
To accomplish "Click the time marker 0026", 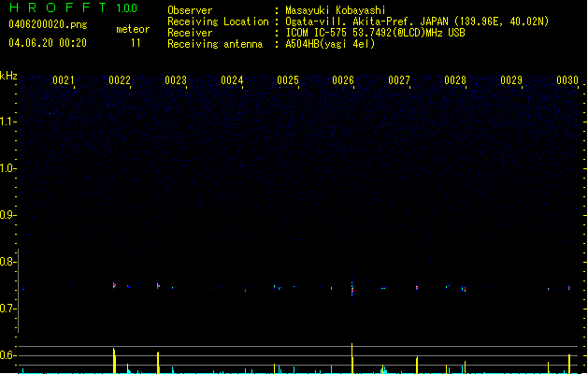I will [x=343, y=79].
